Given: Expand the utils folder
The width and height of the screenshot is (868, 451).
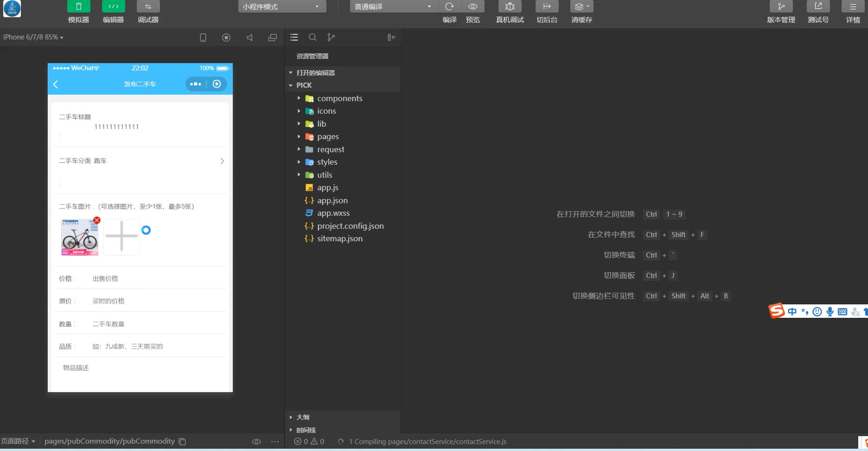Looking at the screenshot, I should (343, 175).
